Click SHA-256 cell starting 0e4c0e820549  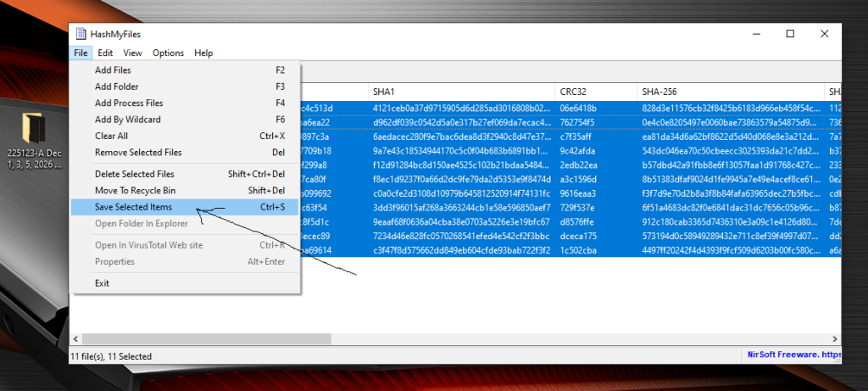coord(731,122)
